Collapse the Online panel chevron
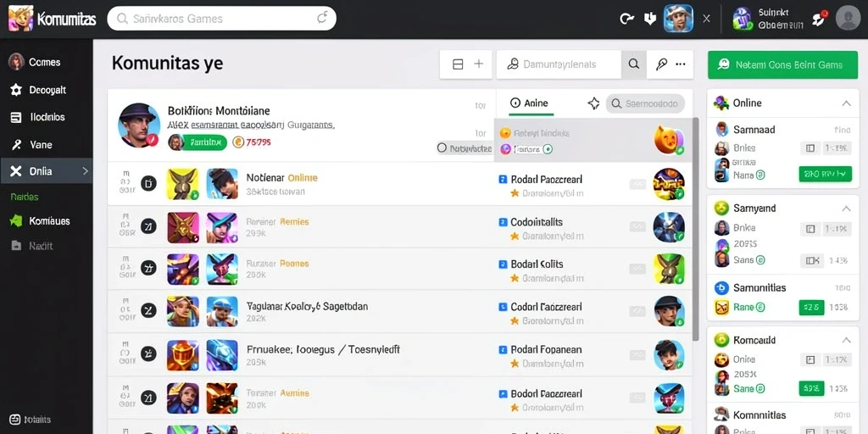 coord(846,103)
